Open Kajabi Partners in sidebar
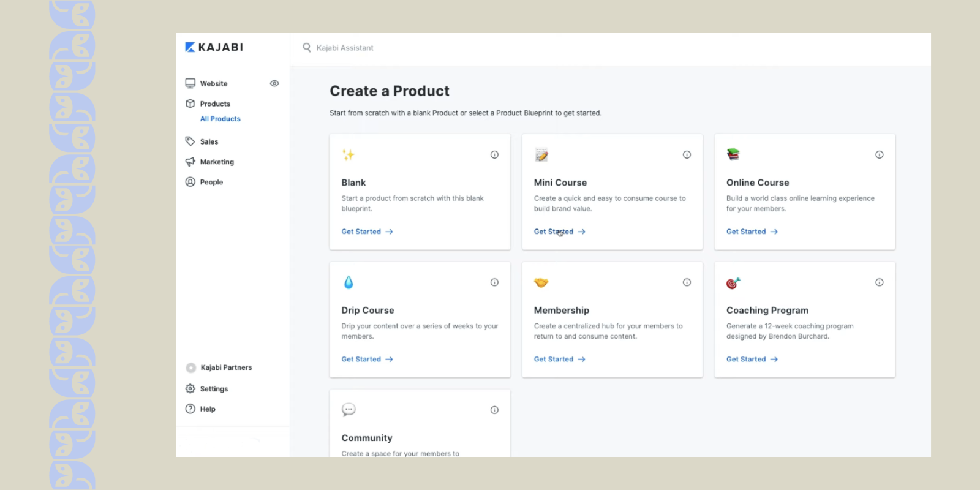980x490 pixels. tap(219, 367)
